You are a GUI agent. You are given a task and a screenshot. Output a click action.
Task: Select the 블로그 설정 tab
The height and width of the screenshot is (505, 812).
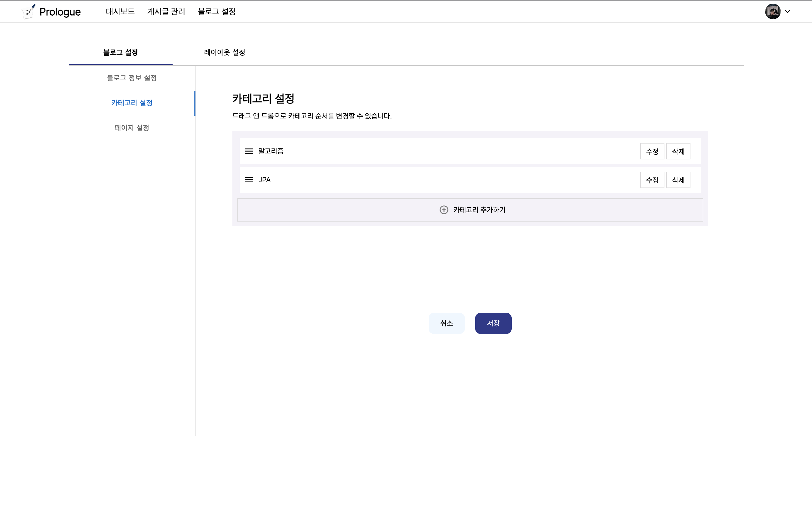click(x=120, y=53)
